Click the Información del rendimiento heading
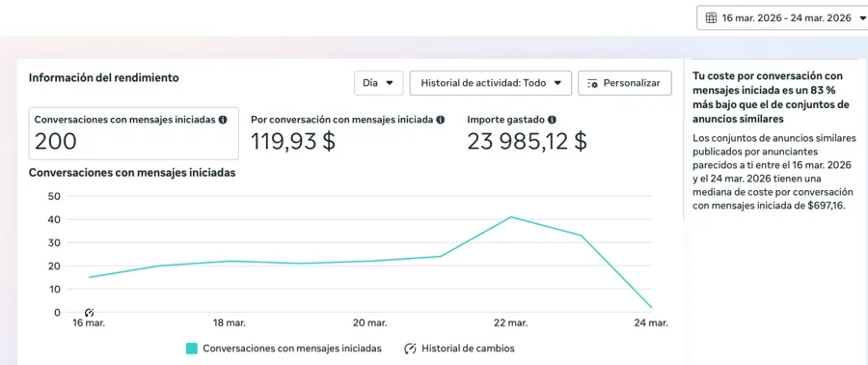This screenshot has height=365, width=868. [104, 77]
